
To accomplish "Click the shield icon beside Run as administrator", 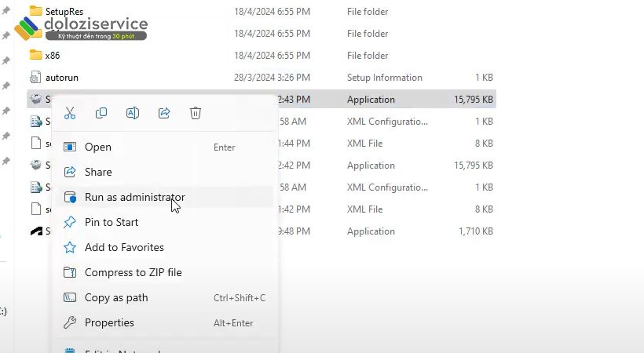I will pyautogui.click(x=70, y=198).
